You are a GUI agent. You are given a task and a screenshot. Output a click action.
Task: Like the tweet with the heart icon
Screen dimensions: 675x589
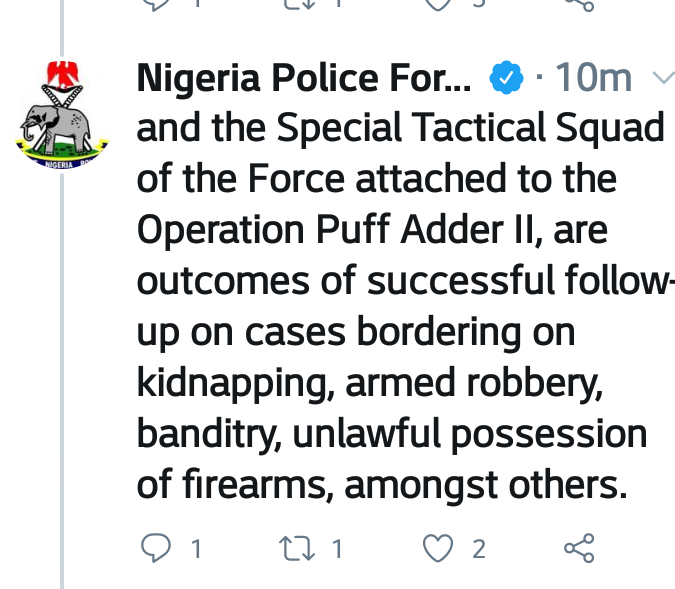point(438,548)
